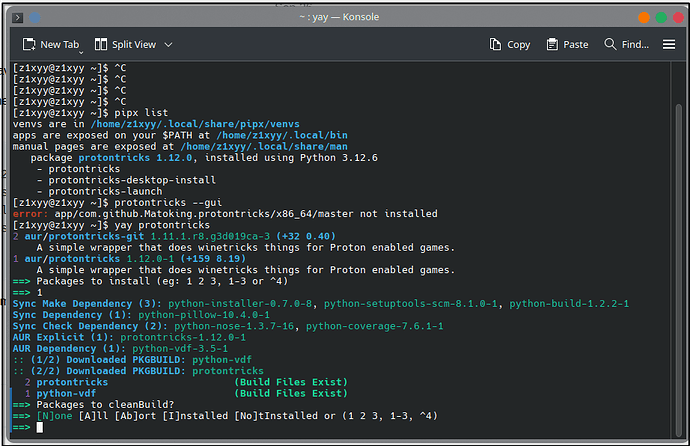
Task: Click 'protontricks-launch' line
Action: pyautogui.click(x=105, y=191)
